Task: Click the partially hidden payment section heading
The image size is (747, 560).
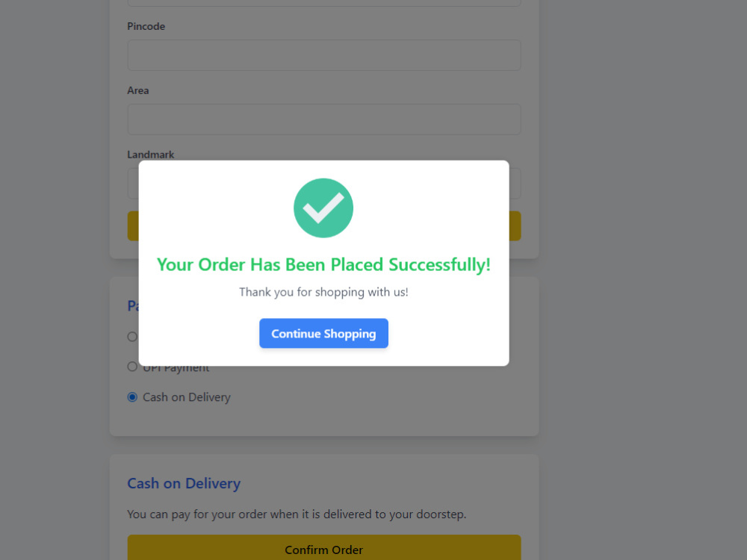Action: (133, 305)
